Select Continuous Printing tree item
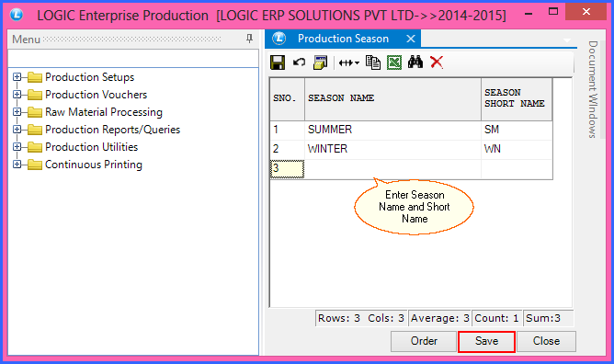614x364 pixels. point(94,165)
